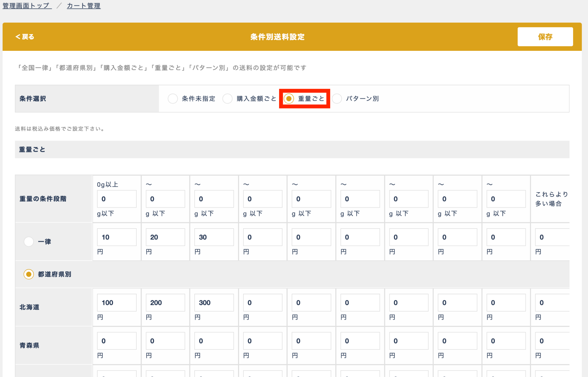The image size is (588, 377).
Task: Go back with the 戻る link
Action: (25, 37)
